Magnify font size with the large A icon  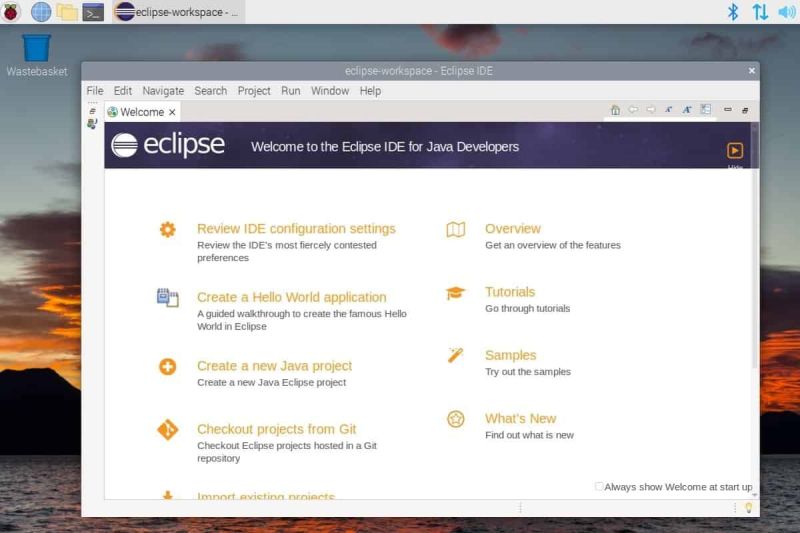[687, 109]
